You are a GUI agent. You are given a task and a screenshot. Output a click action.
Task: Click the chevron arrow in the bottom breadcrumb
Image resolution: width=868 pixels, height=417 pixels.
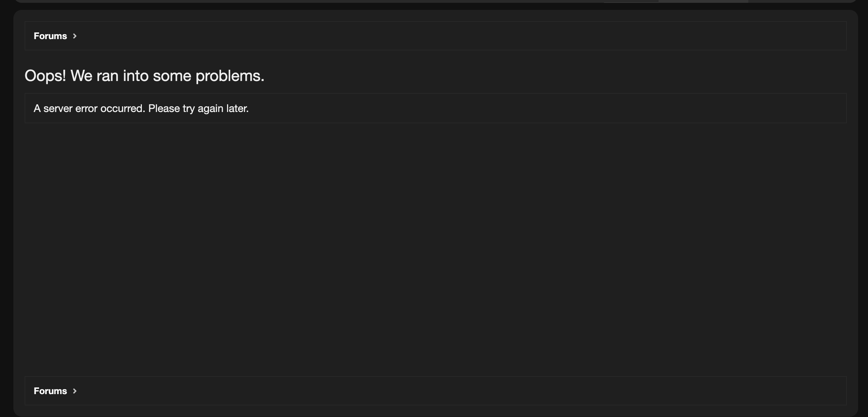[75, 391]
